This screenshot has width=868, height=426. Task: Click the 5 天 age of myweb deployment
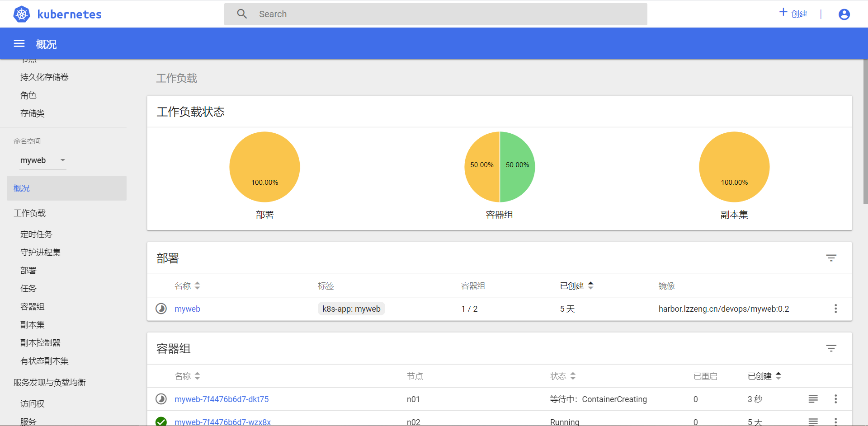tap(567, 309)
